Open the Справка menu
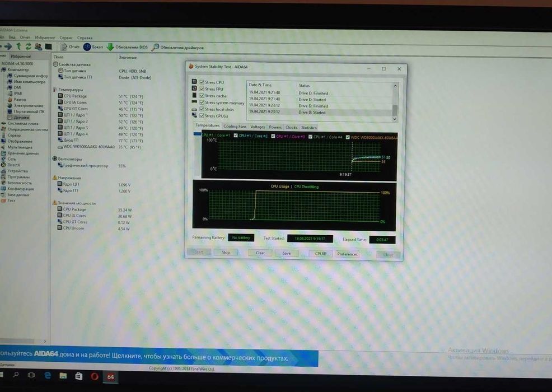 [85, 38]
